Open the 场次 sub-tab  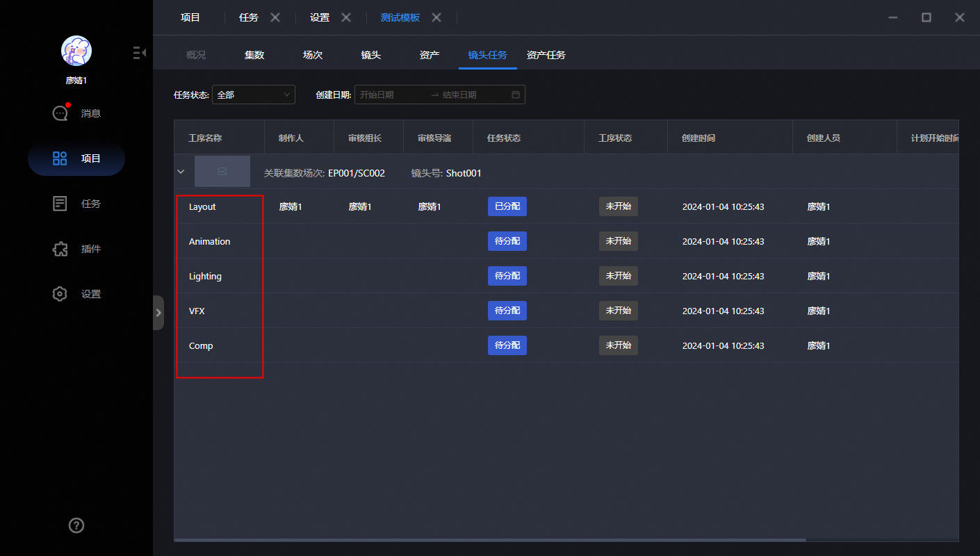[313, 55]
